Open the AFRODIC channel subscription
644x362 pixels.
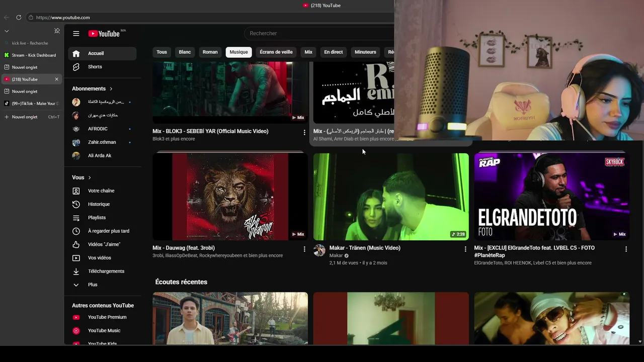point(102,129)
